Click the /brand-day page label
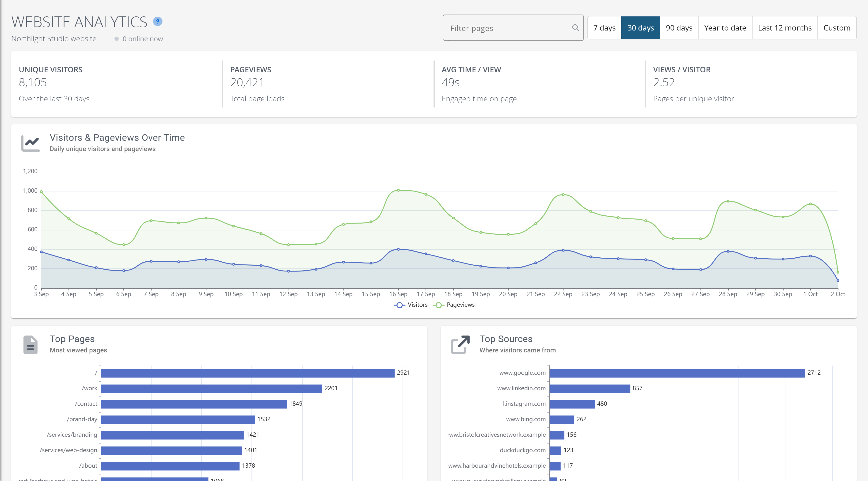 [x=82, y=419]
